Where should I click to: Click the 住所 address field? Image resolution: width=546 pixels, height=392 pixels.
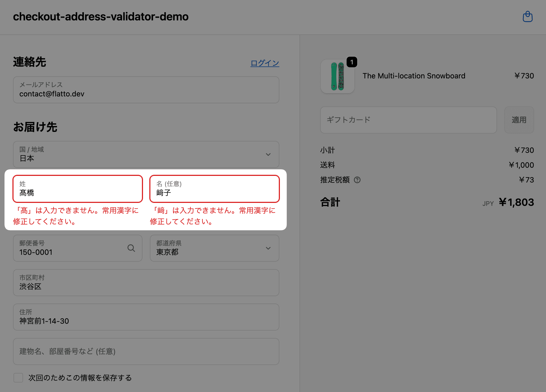tap(146, 317)
